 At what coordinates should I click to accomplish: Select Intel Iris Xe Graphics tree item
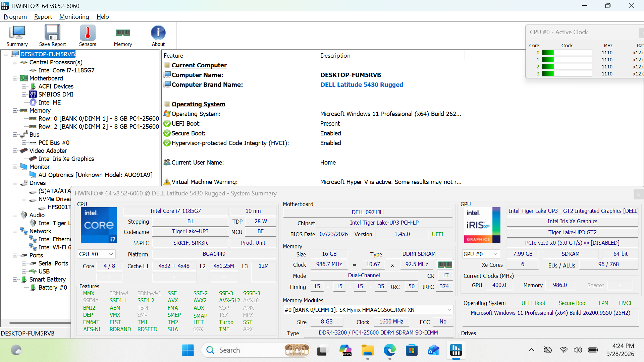pyautogui.click(x=66, y=159)
